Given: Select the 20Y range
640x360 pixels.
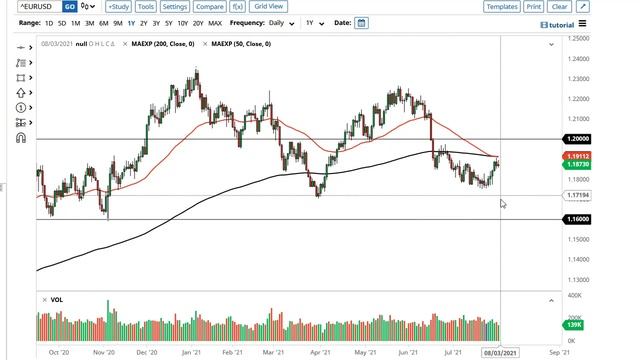Looking at the screenshot, I should tap(198, 23).
